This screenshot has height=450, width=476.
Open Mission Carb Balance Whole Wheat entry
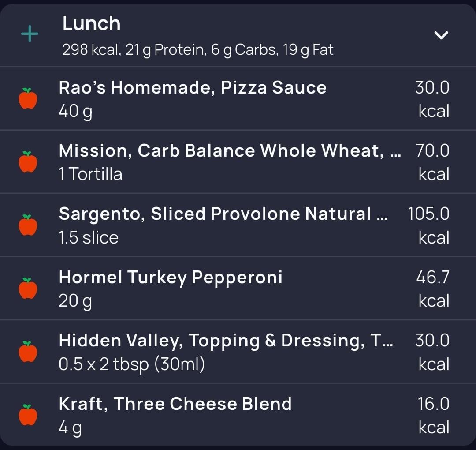pyautogui.click(x=238, y=162)
